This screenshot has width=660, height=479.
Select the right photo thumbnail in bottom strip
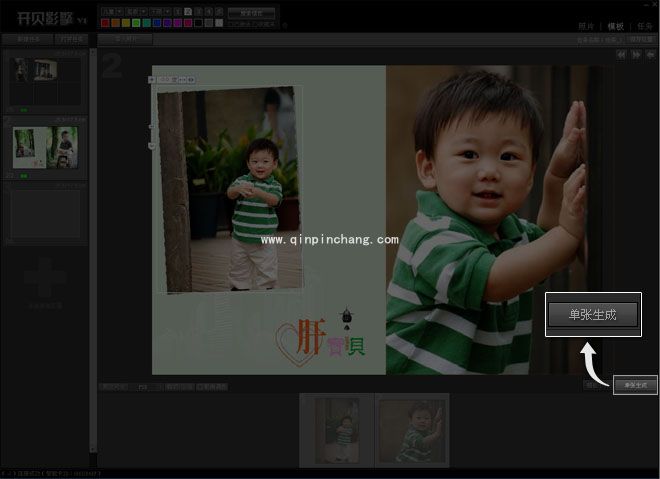point(411,430)
